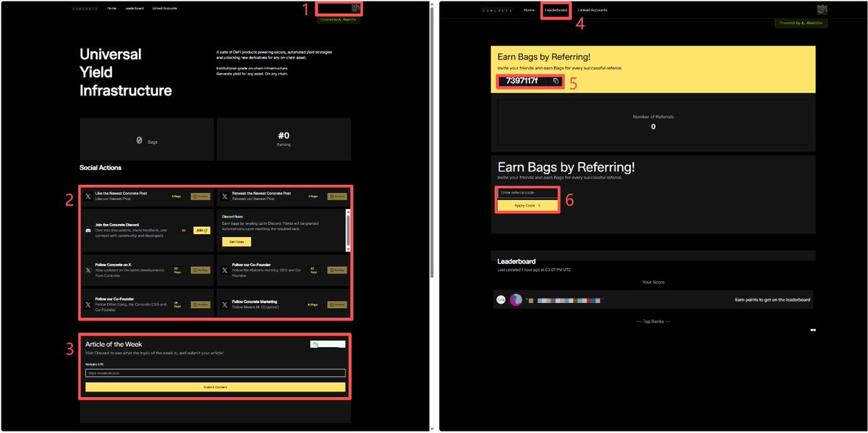Open Linked Accounts from the Leaderboard page navbar
Image resolution: width=868 pixels, height=433 pixels.
coord(592,10)
